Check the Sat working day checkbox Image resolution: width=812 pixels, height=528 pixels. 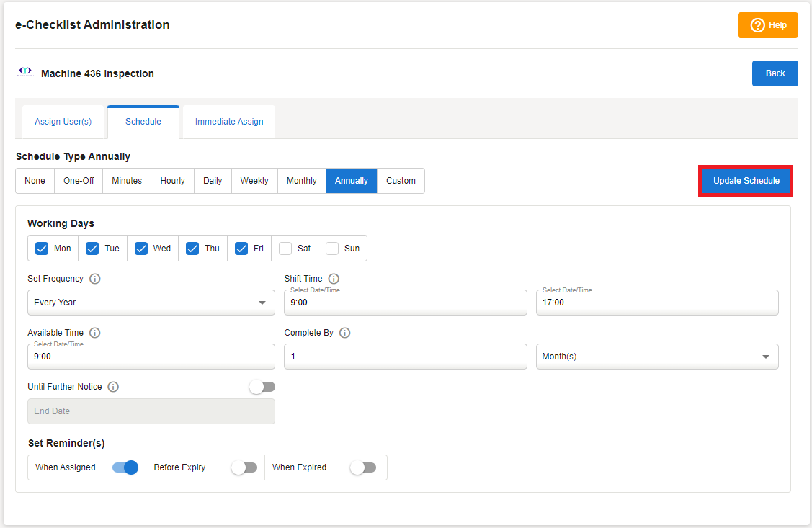tap(285, 249)
